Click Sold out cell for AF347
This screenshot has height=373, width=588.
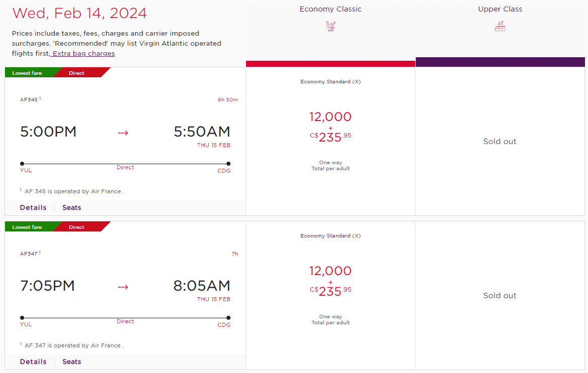click(x=500, y=296)
